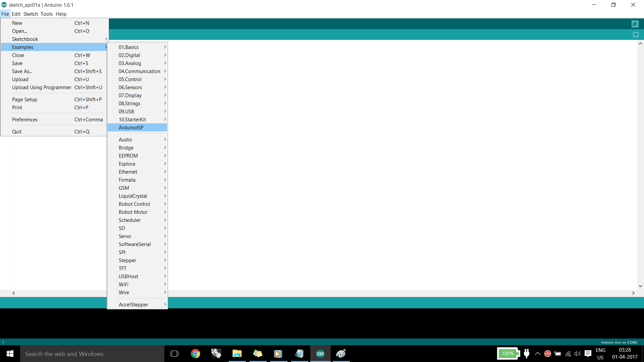644x362 pixels.
Task: Expand 06.Sensors examples submenu
Action: [138, 87]
